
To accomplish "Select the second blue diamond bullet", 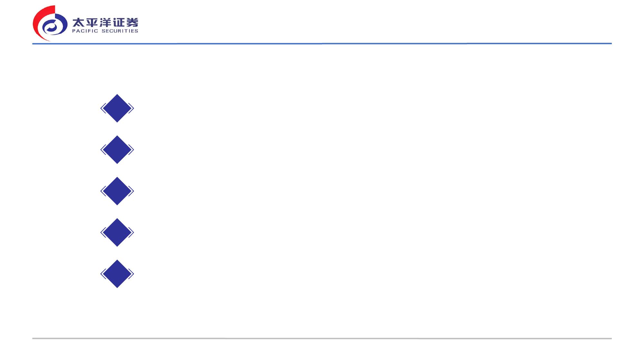I will (x=117, y=150).
